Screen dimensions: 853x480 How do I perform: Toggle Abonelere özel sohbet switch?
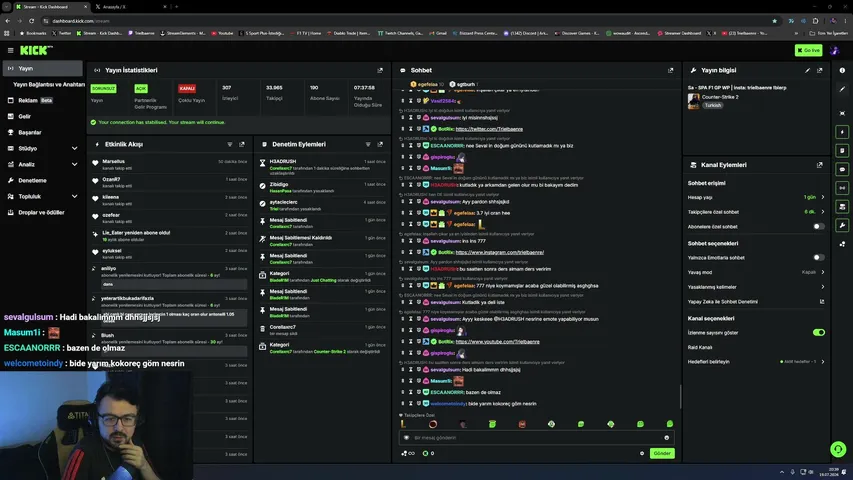(819, 226)
